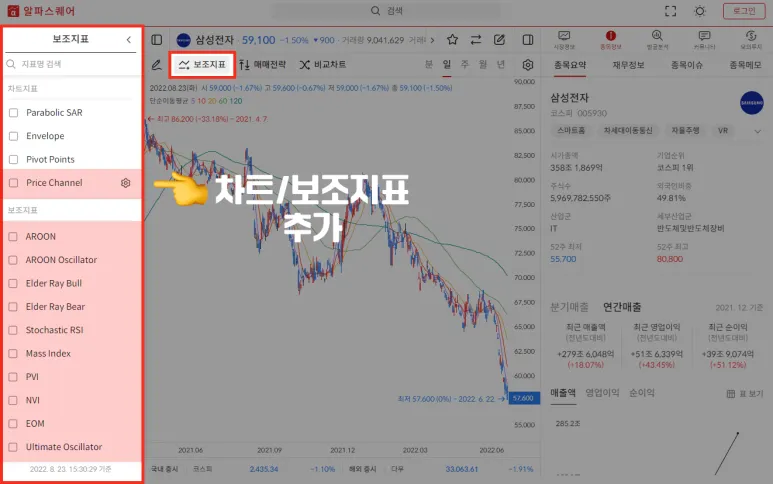Tick the PVI indicator

(x=13, y=377)
